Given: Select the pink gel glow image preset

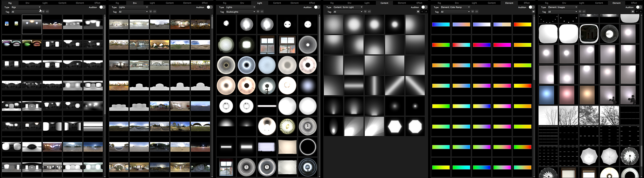Looking at the screenshot, I should click(x=567, y=95).
